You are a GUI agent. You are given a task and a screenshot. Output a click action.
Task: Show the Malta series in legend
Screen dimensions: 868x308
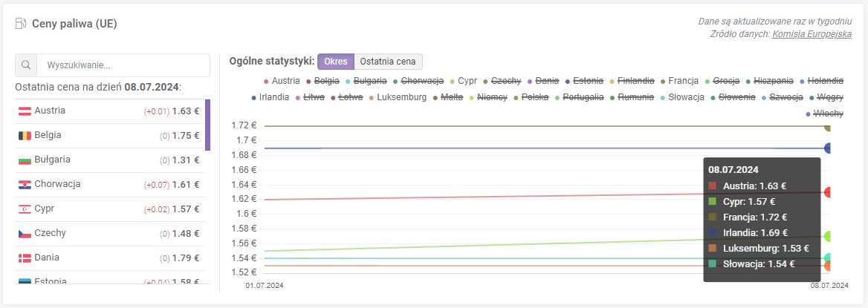[x=448, y=97]
